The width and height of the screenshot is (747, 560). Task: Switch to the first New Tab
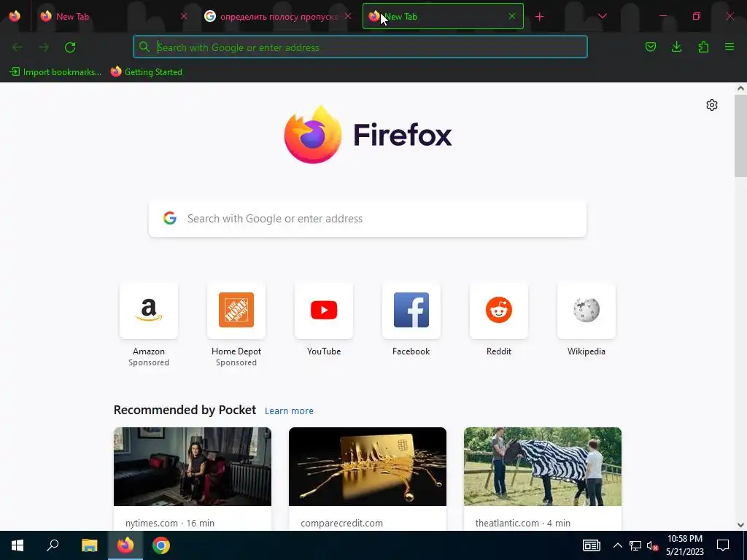coord(111,16)
